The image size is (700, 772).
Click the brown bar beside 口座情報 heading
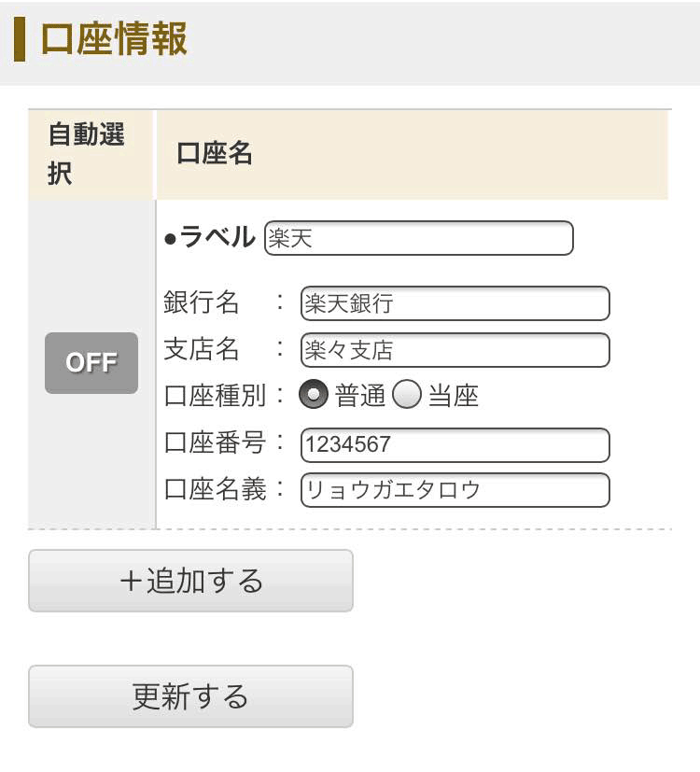[x=20, y=40]
